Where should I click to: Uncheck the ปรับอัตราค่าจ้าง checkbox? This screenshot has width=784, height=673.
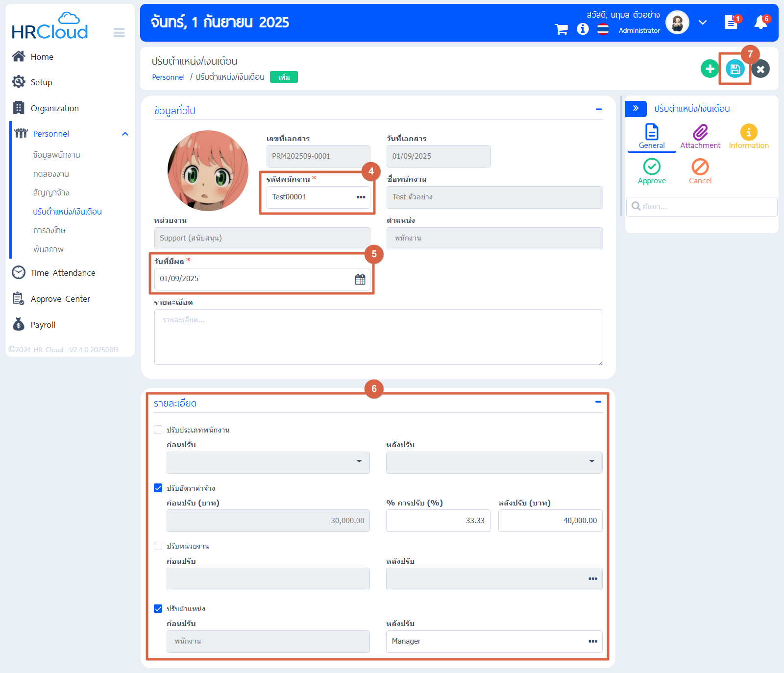pyautogui.click(x=158, y=488)
